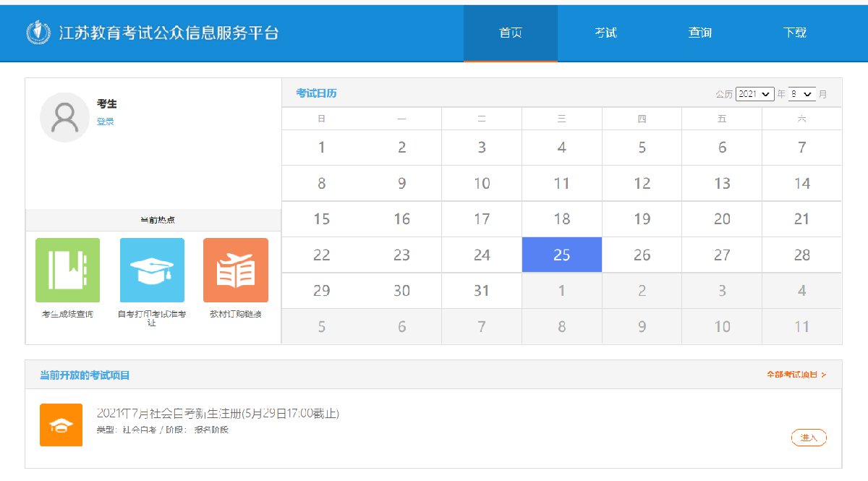
Task: Click the 2021年7月社会自考新生注册 title
Action: 218,414
